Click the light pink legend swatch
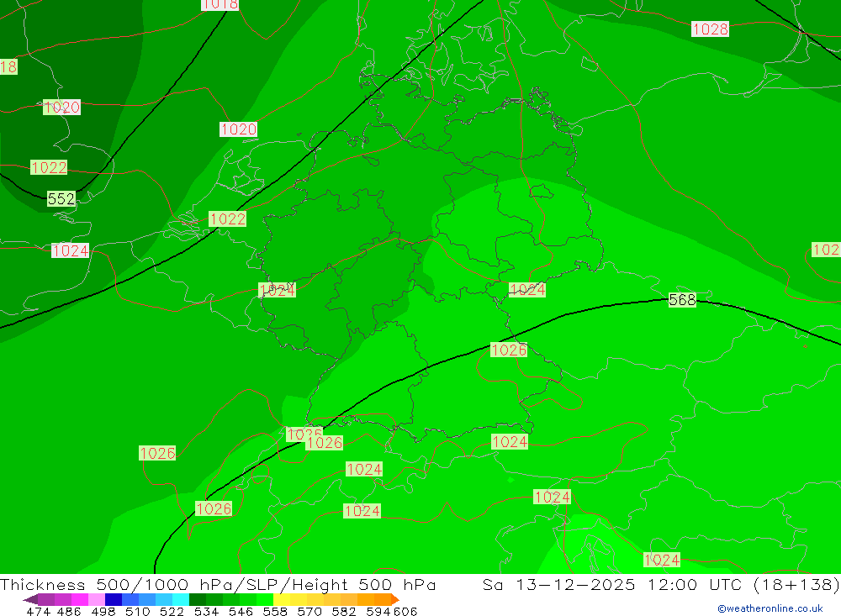The width and height of the screenshot is (841, 616). pyautogui.click(x=97, y=599)
